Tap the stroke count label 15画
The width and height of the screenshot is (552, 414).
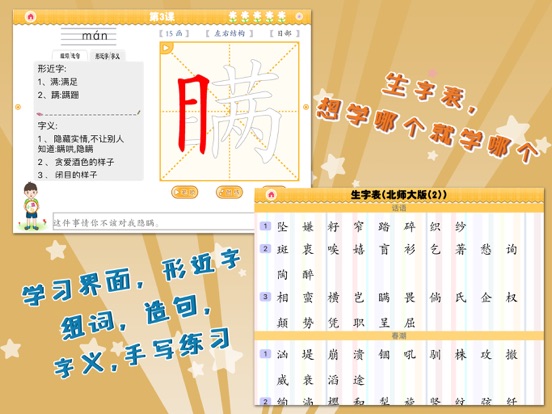pyautogui.click(x=174, y=33)
